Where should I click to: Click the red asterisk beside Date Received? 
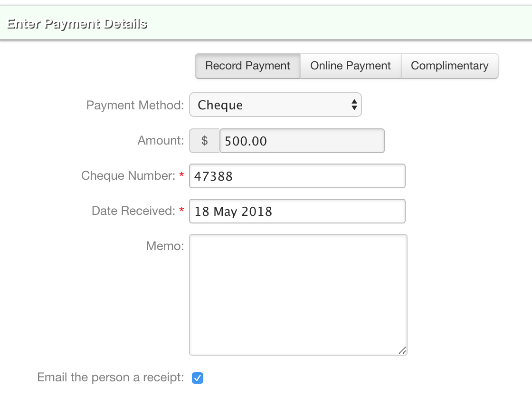pyautogui.click(x=181, y=210)
